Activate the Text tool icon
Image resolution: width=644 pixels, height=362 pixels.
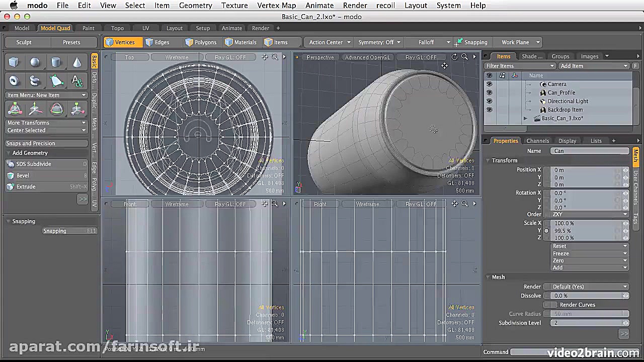click(77, 80)
